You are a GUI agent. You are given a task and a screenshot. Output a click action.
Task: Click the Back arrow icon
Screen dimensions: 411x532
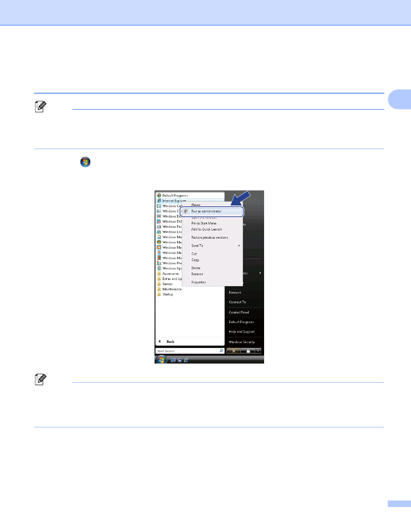click(159, 342)
